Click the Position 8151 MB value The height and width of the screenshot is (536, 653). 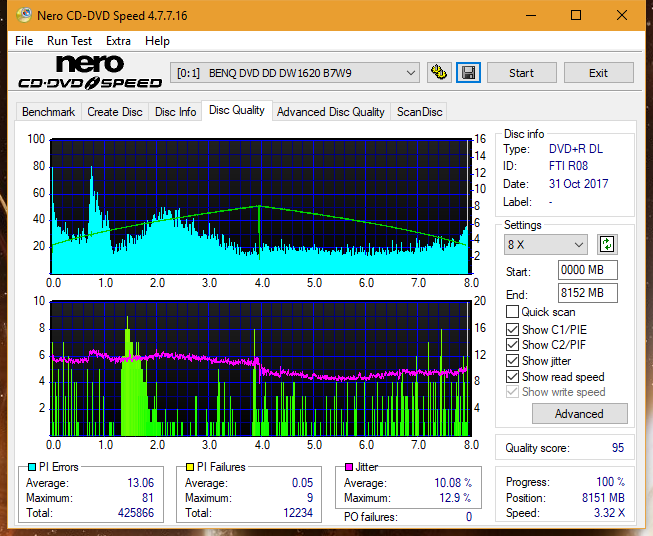pos(603,498)
